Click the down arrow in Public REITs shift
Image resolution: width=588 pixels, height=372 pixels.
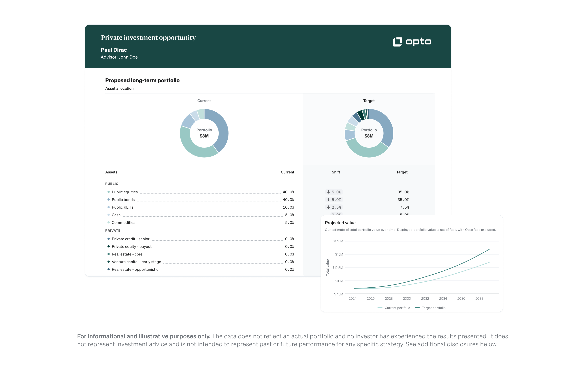click(328, 207)
